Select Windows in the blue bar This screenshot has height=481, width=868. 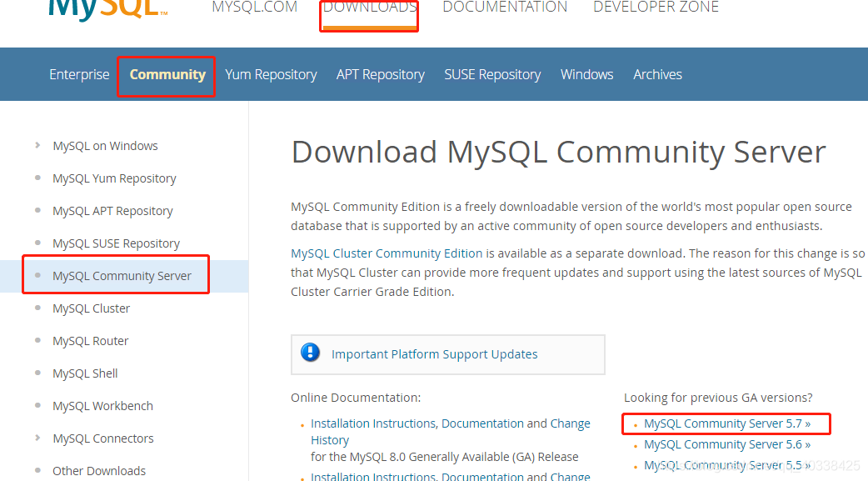[586, 74]
